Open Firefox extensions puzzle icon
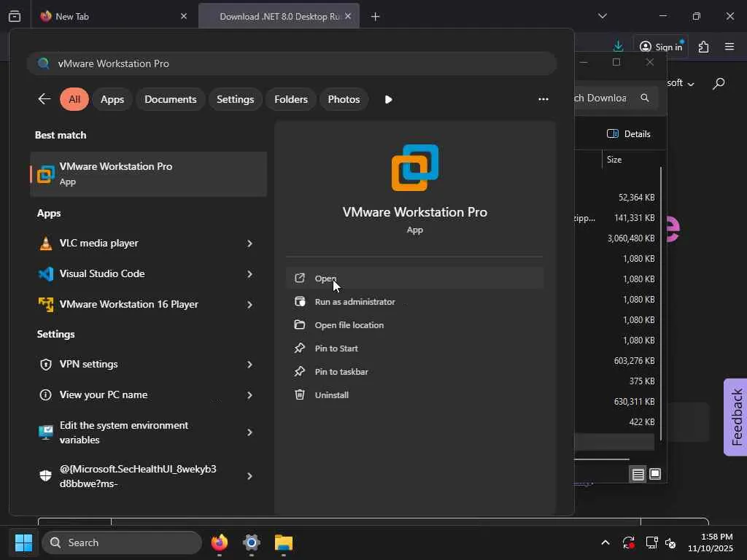This screenshot has height=560, width=747. click(704, 47)
